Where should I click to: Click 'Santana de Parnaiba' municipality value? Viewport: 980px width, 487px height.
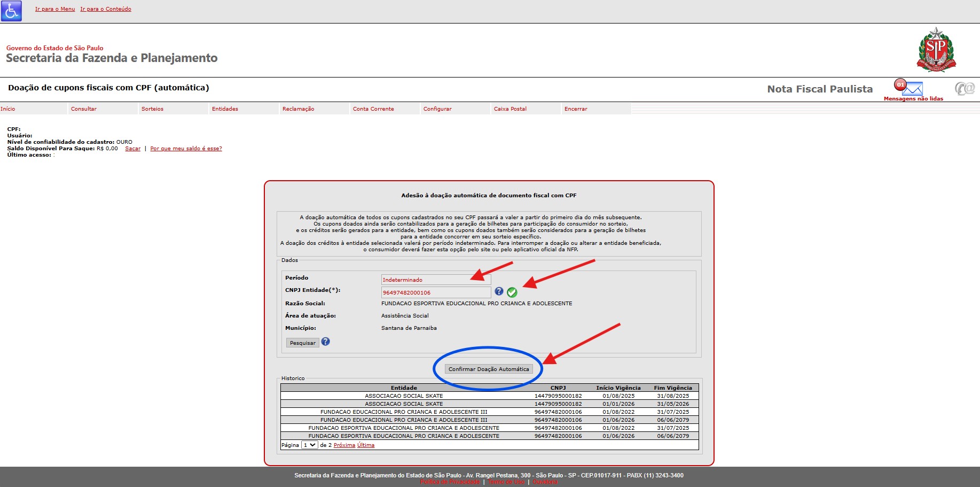tap(409, 328)
